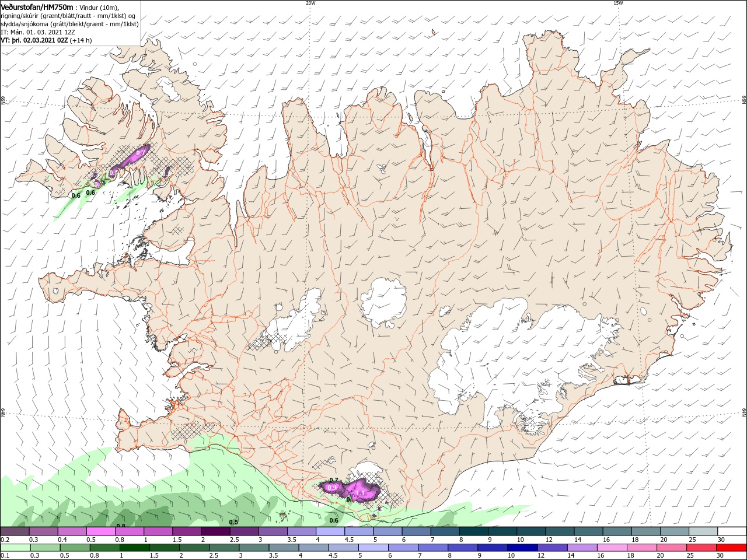The width and height of the screenshot is (747, 560).
Task: Click the white swatch after 30 in the snow scale
Action: [732, 531]
